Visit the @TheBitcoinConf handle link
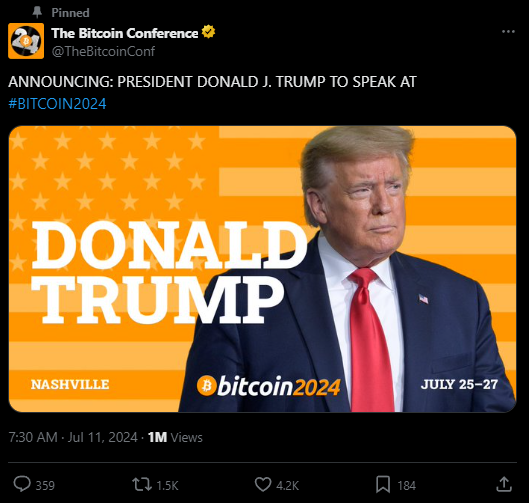Screen dimensions: 529x503 click(x=103, y=51)
